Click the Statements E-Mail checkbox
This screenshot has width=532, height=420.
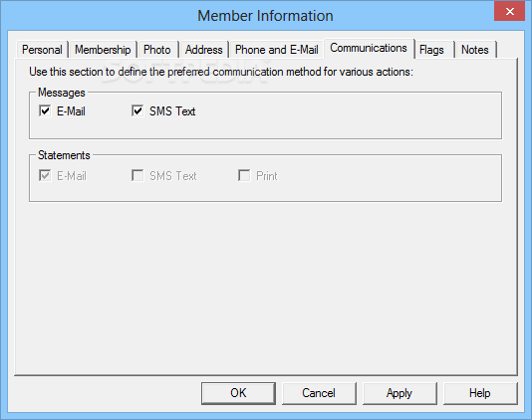45,175
